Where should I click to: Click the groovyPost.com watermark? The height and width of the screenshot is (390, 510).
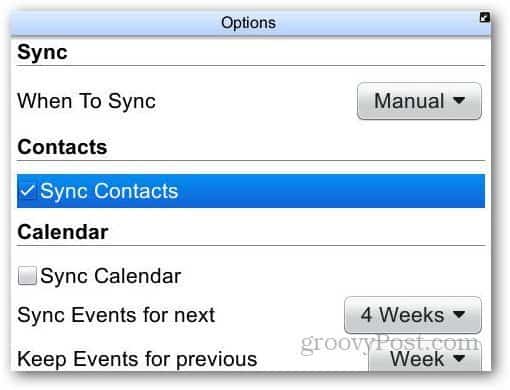390,343
